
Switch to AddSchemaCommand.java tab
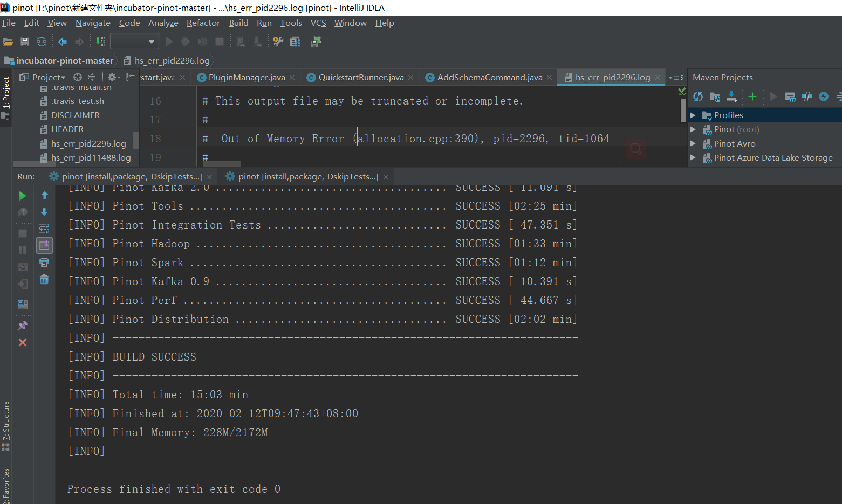pyautogui.click(x=489, y=77)
